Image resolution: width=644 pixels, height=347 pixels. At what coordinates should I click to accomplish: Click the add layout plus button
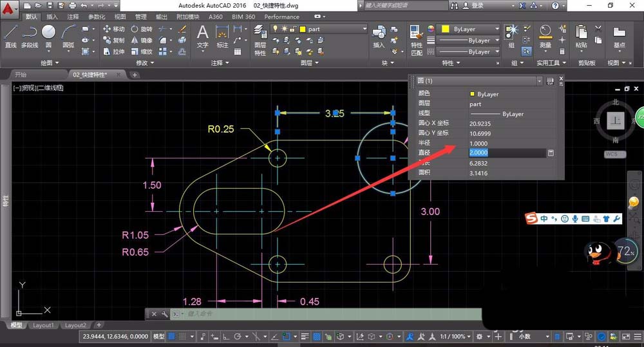pyautogui.click(x=99, y=325)
